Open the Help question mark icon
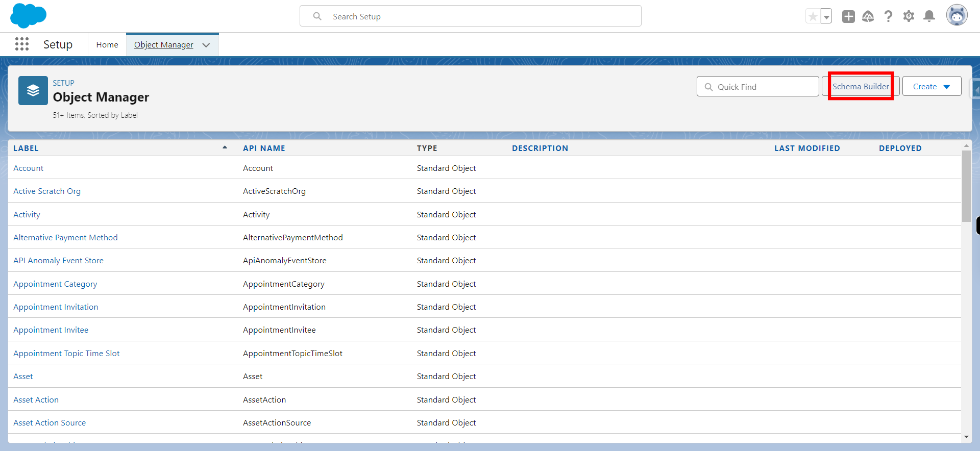Screen dimensions: 980x451 point(889,16)
